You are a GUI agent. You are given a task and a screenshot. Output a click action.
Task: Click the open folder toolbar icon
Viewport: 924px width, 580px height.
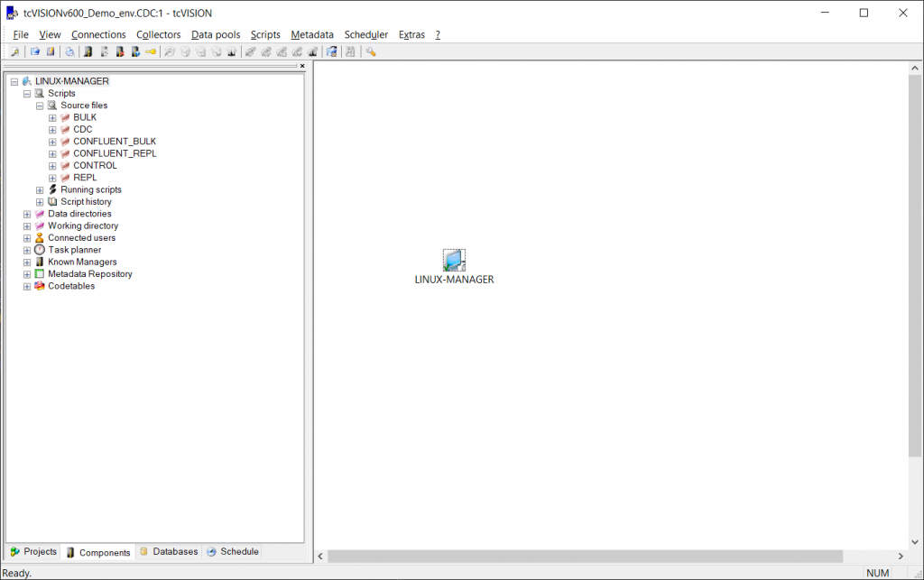35,51
